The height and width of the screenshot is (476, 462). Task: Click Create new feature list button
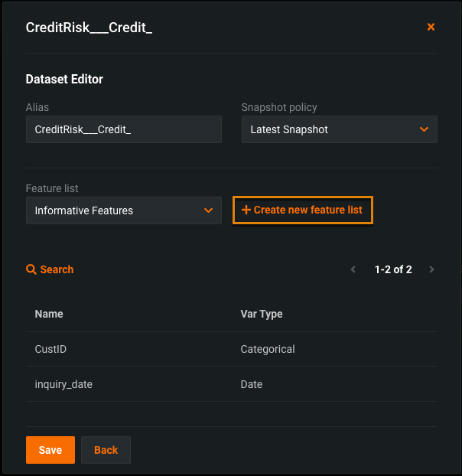point(303,210)
